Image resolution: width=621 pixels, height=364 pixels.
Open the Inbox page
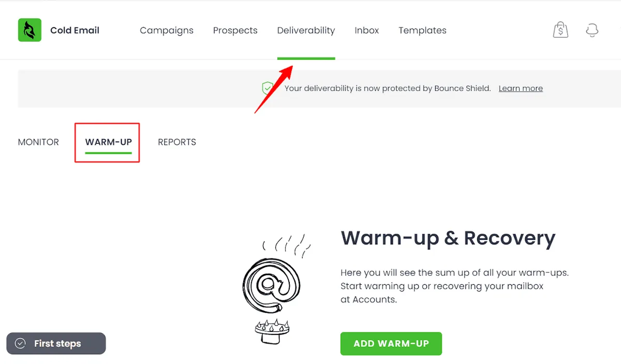[367, 31]
